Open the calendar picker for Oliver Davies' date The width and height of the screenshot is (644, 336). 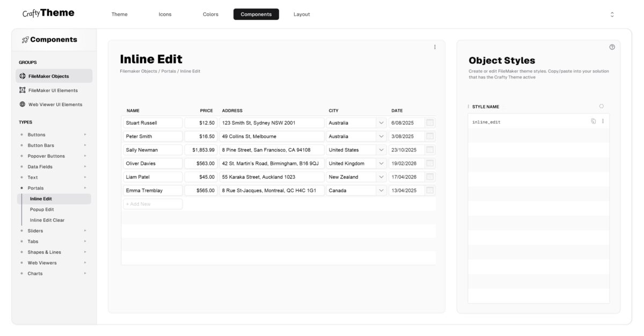point(430,163)
